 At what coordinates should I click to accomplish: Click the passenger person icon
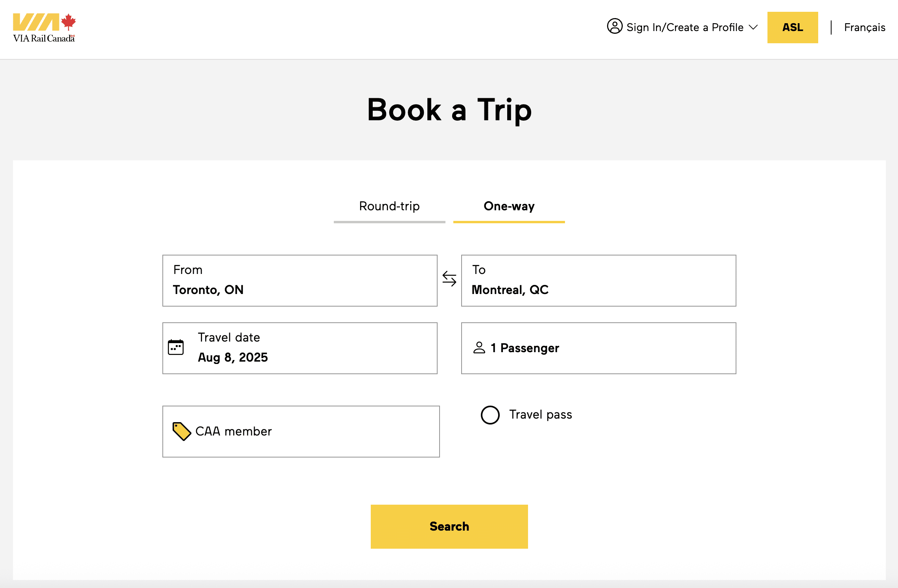click(x=479, y=347)
